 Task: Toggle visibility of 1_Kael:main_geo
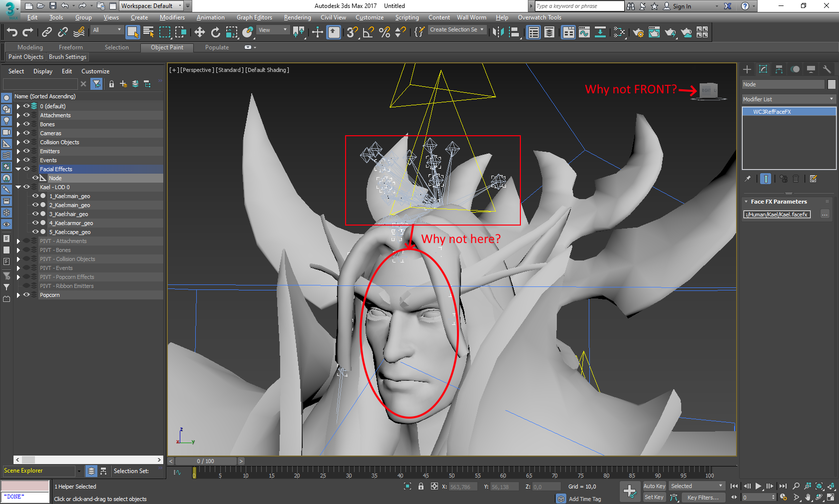pos(35,196)
